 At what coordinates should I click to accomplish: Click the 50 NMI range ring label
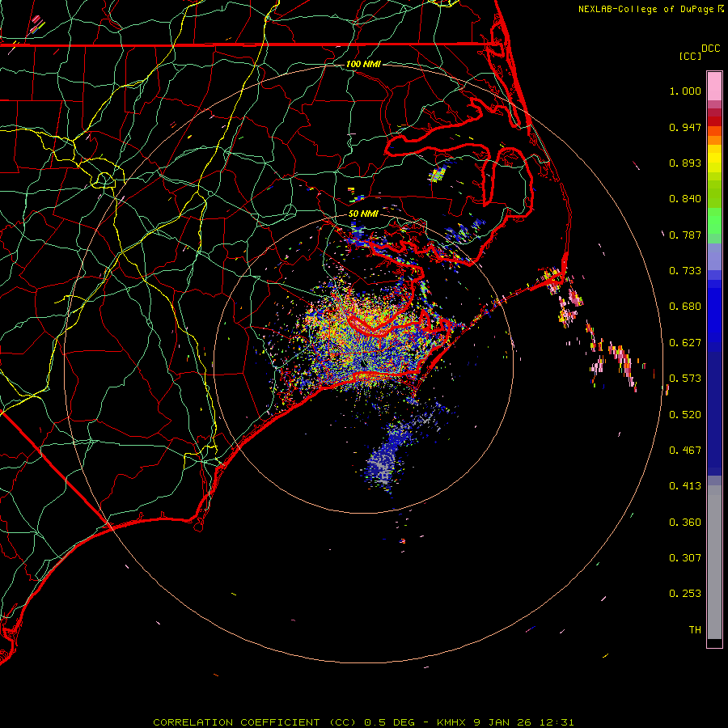click(363, 214)
